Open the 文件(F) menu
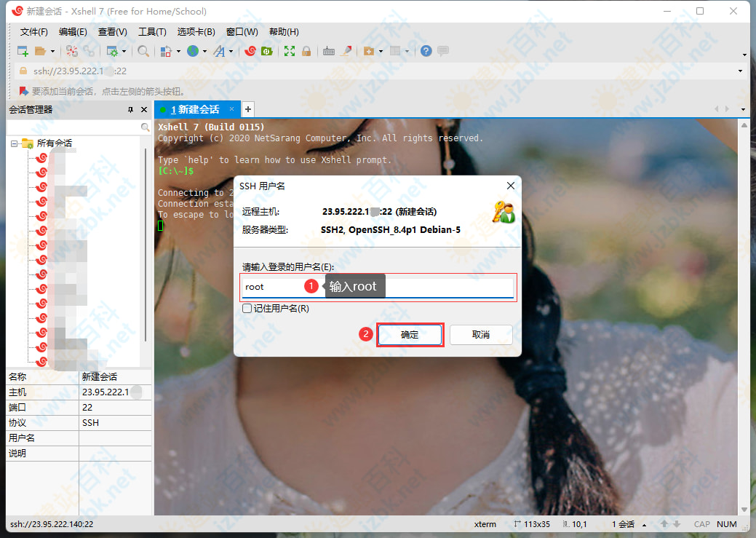This screenshot has height=538, width=756. coord(33,32)
